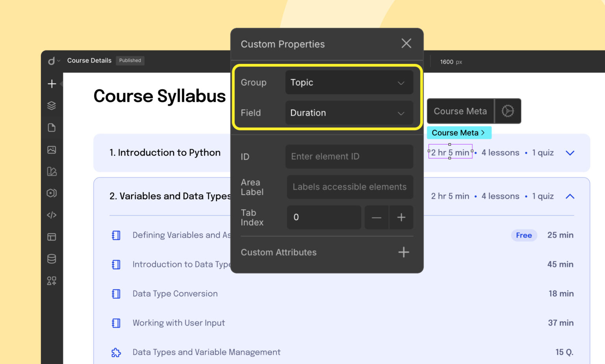605x364 pixels.
Task: Open the layers panel icon
Action: [52, 106]
